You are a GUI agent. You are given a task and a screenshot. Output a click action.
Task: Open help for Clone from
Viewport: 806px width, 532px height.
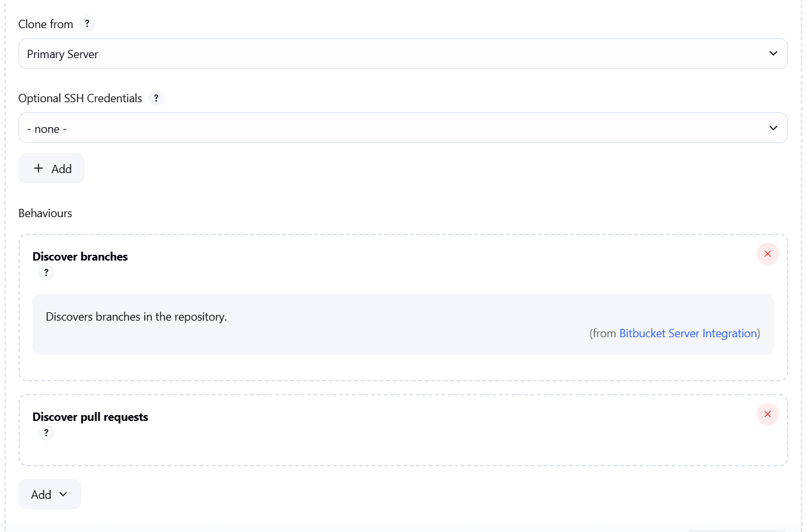(x=87, y=24)
